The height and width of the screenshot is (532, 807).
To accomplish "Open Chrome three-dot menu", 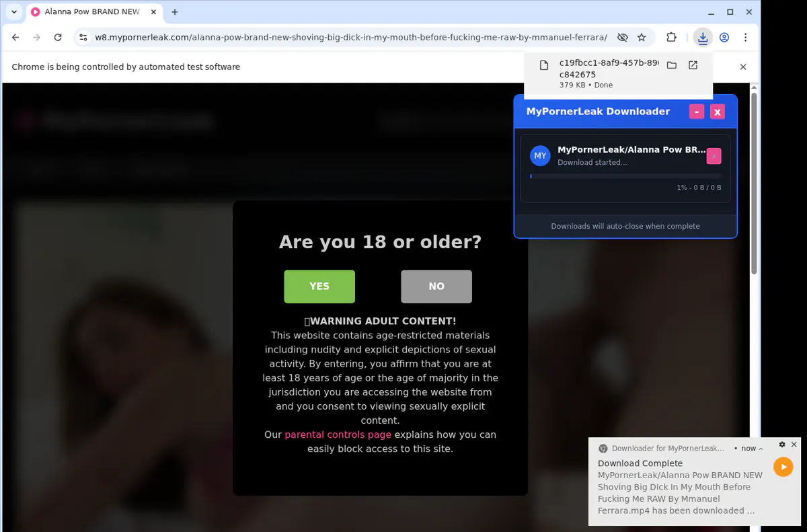I will [x=746, y=38].
